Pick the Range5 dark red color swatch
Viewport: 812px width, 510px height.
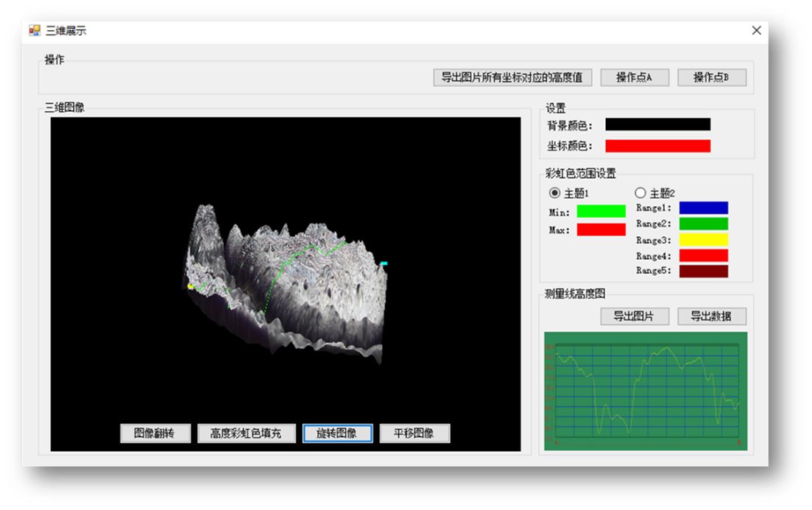pos(704,272)
